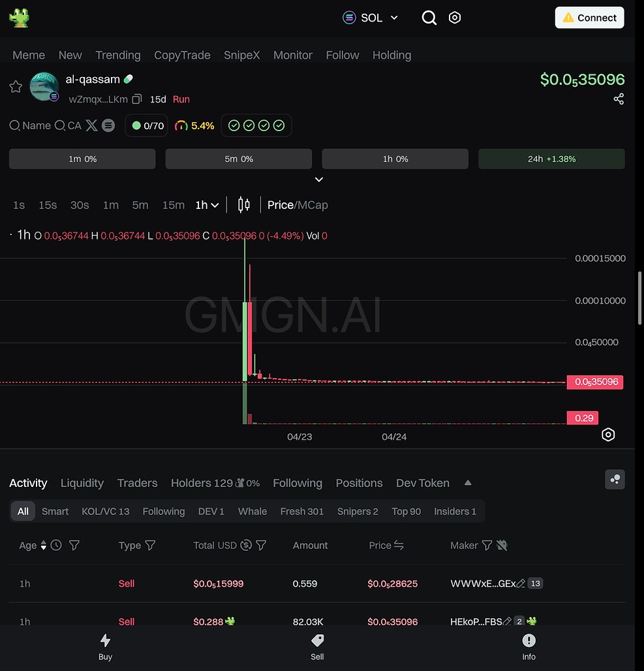
Task: Toggle Total USD currency icon
Action: click(x=245, y=545)
